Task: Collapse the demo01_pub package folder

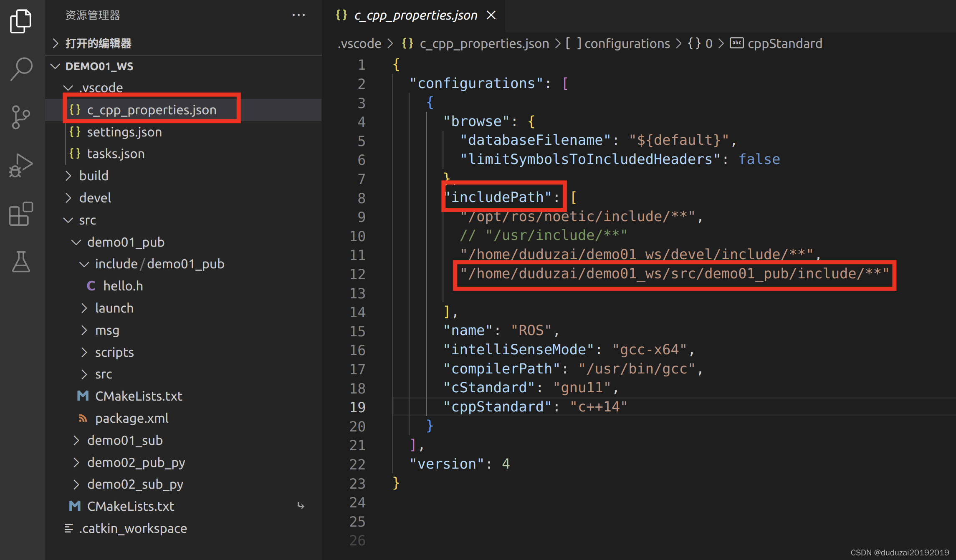Action: pyautogui.click(x=183, y=242)
